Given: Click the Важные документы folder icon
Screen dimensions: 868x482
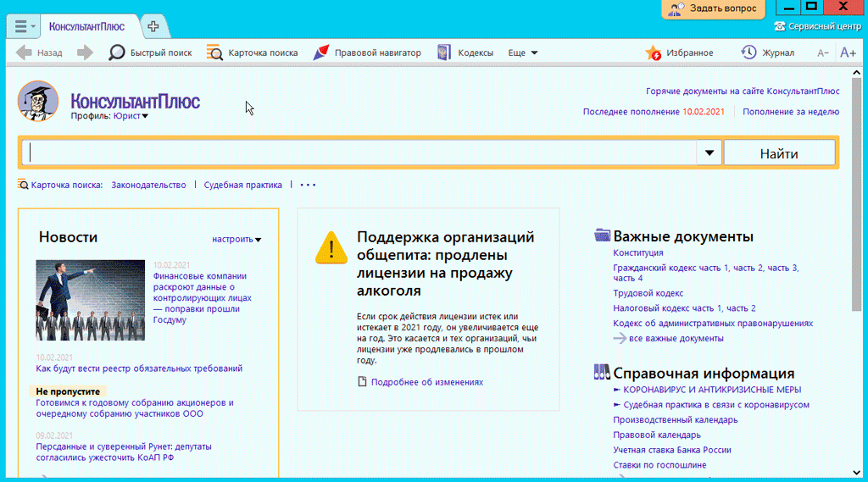Looking at the screenshot, I should (602, 235).
